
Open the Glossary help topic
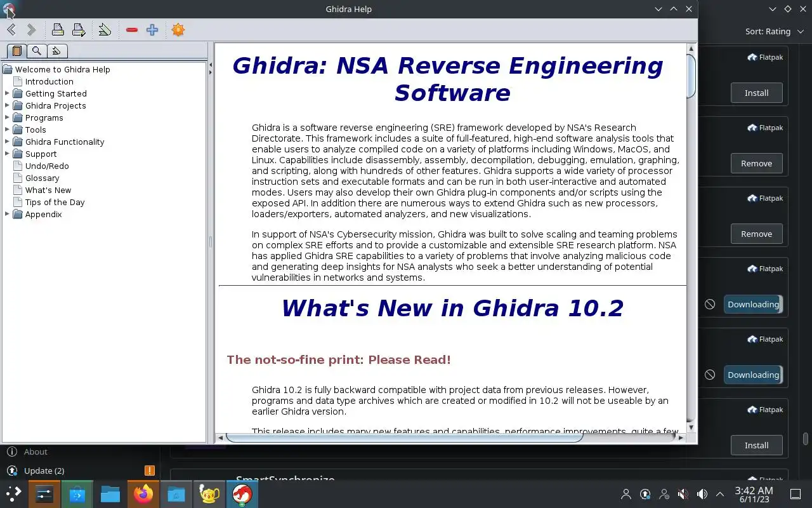pos(42,178)
